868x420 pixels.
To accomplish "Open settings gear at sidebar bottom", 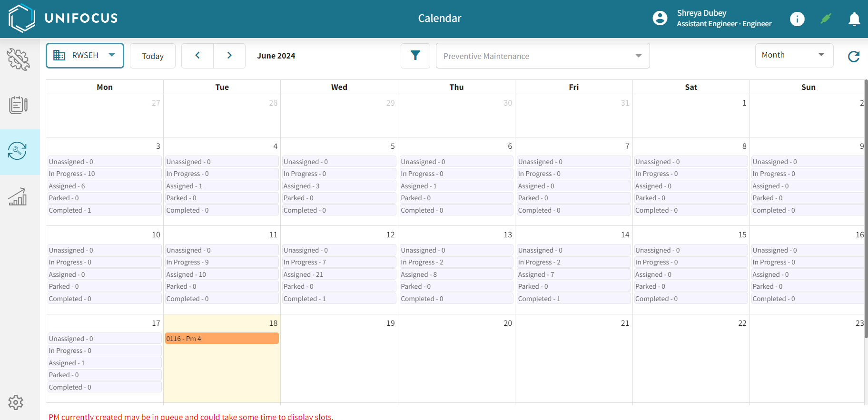I will coord(16,402).
